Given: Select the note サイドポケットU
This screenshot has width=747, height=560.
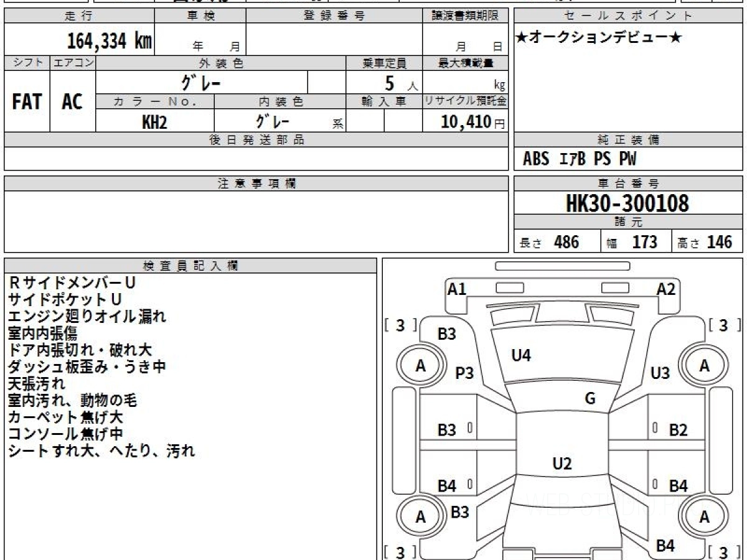Looking at the screenshot, I should pos(65,299).
